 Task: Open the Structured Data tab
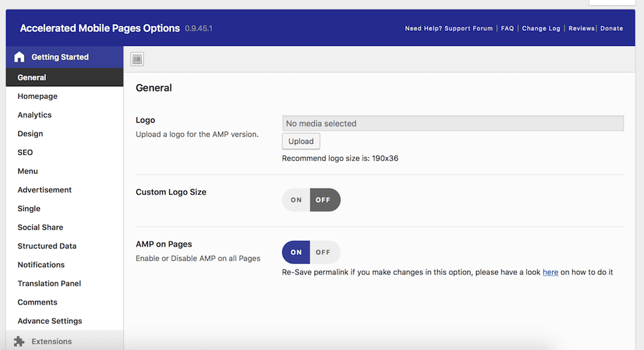(47, 246)
